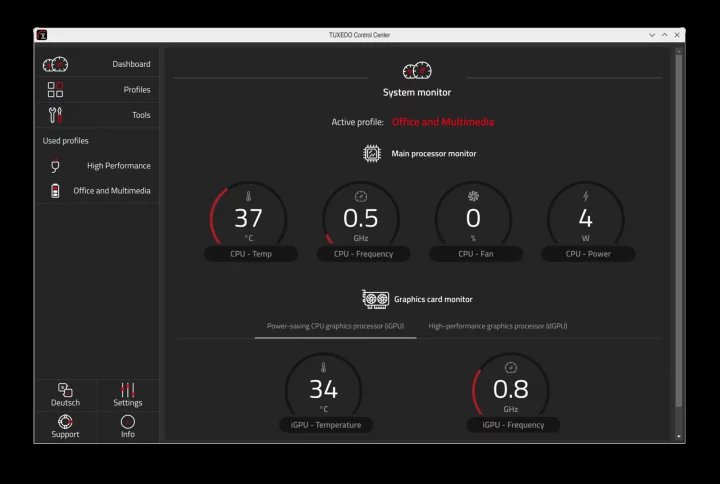This screenshot has width=720, height=484.
Task: Click the TUXEDO Control Center window title
Action: (359, 35)
